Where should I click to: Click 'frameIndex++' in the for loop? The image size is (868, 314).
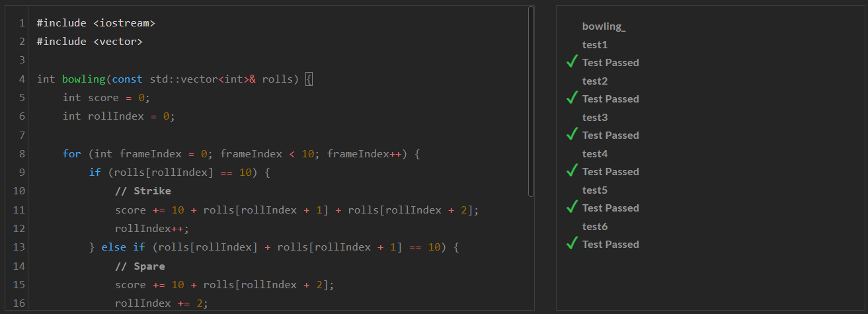click(365, 154)
